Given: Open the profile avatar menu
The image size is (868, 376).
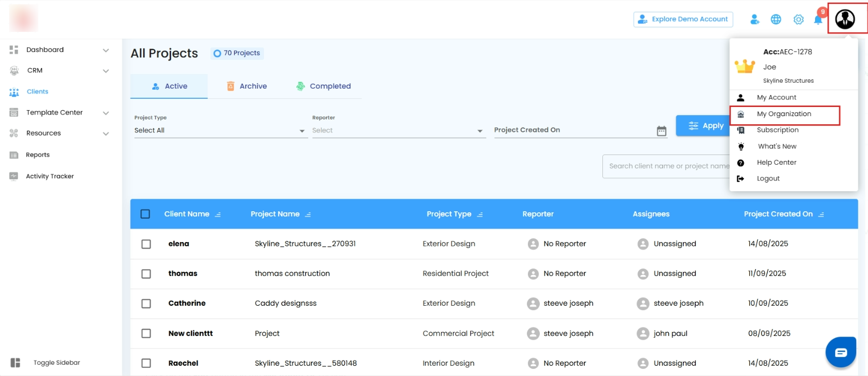Looking at the screenshot, I should point(845,19).
